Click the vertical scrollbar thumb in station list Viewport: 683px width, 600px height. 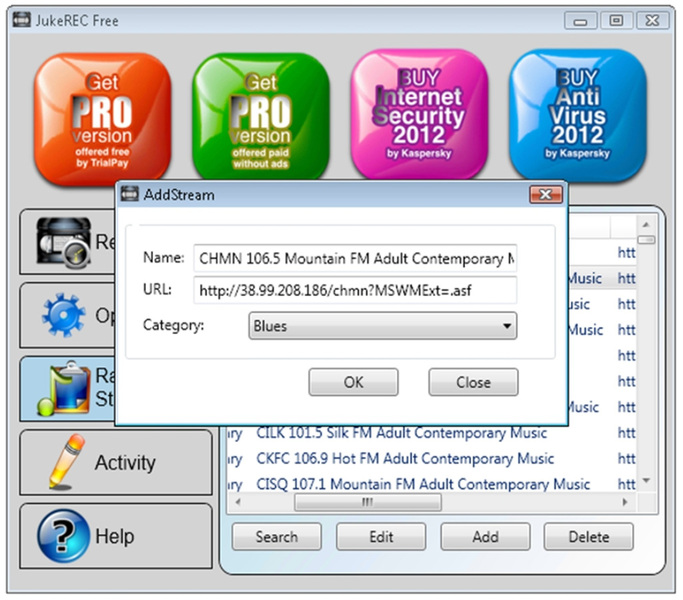646,240
